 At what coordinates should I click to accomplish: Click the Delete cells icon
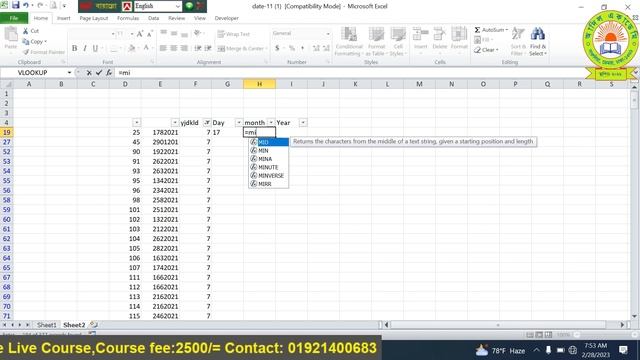[440, 34]
